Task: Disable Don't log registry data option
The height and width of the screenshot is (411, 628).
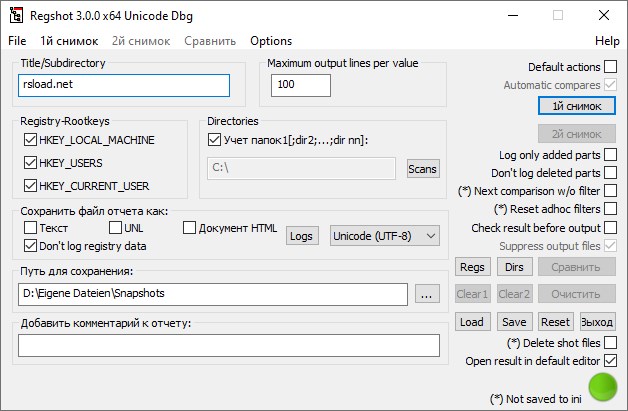Action: [30, 246]
